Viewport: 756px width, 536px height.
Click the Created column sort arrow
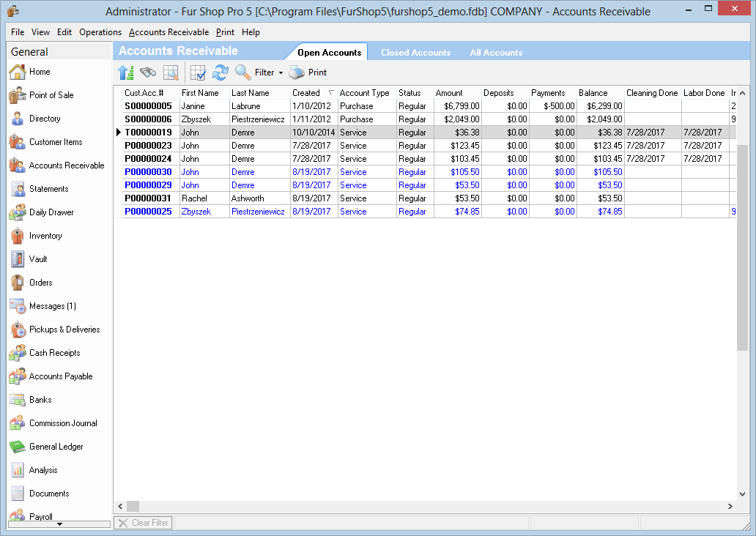coord(331,93)
